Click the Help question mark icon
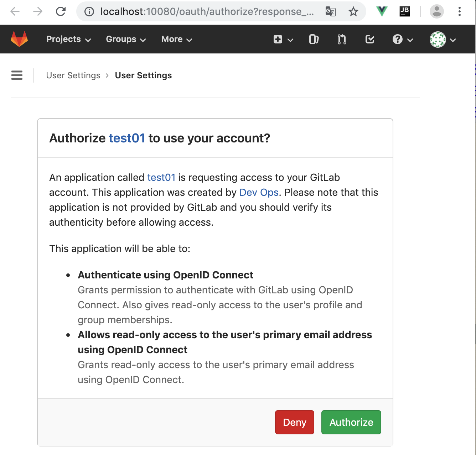Image resolution: width=476 pixels, height=455 pixels. point(398,39)
